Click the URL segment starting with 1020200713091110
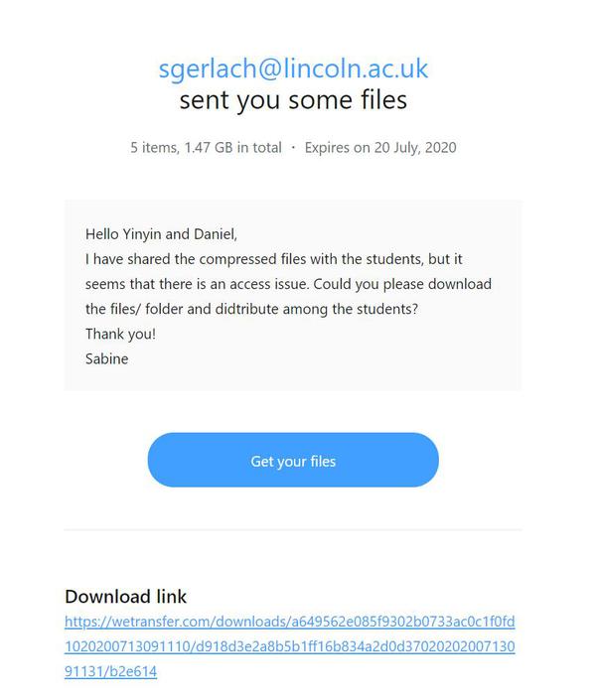595x700 pixels. click(x=289, y=646)
